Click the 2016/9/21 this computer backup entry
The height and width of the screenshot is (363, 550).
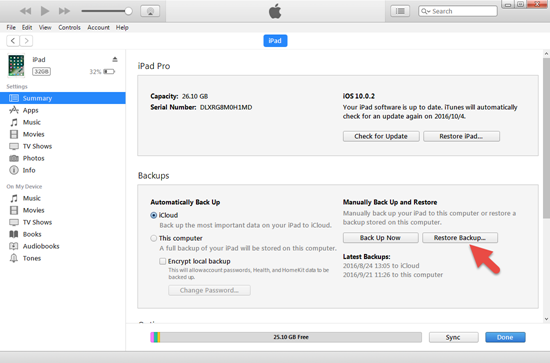point(393,275)
